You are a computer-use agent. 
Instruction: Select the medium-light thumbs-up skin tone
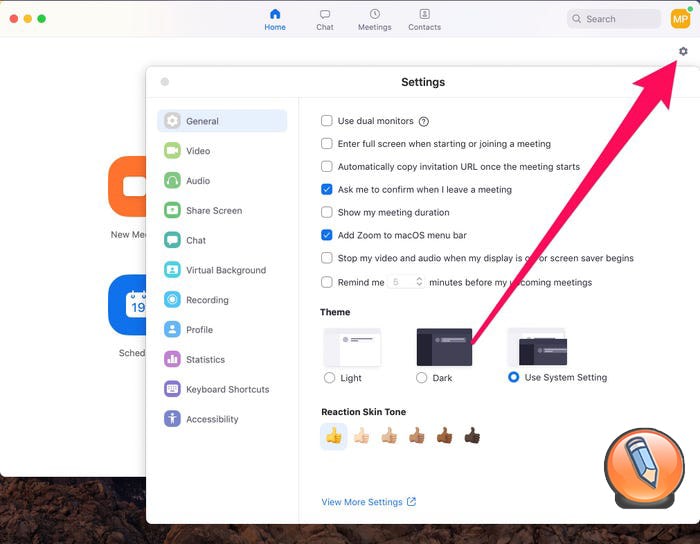coord(389,436)
